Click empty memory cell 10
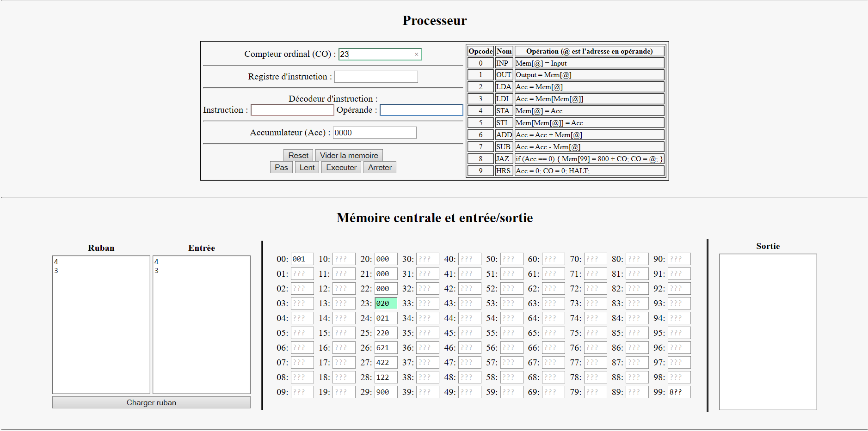Screen dimensions: 868x431 [344, 259]
